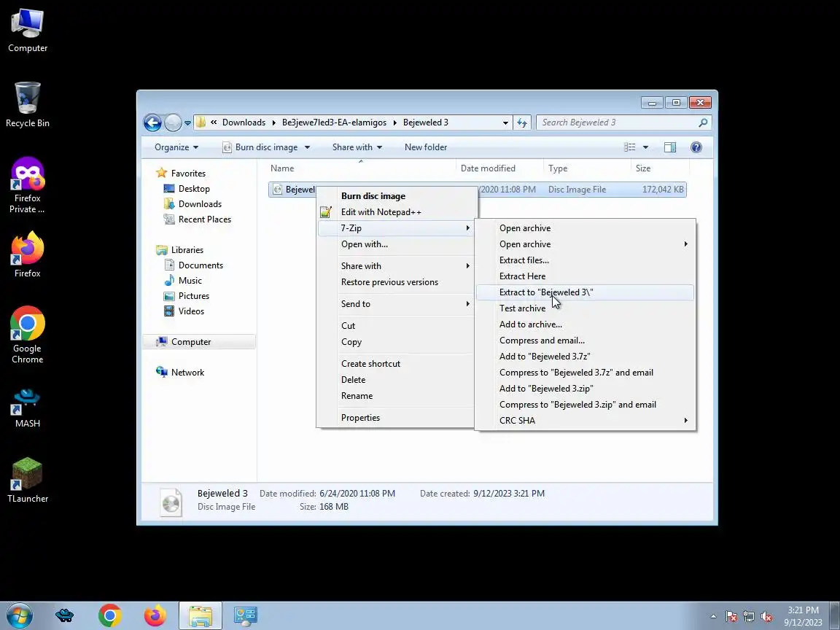Choose Extract Here
The height and width of the screenshot is (630, 840).
[x=585, y=276]
